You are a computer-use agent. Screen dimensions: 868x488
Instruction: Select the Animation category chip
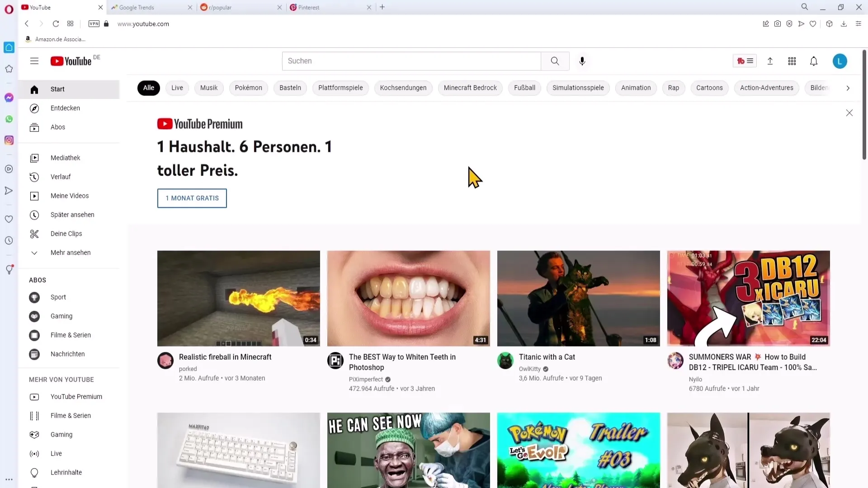click(x=636, y=88)
